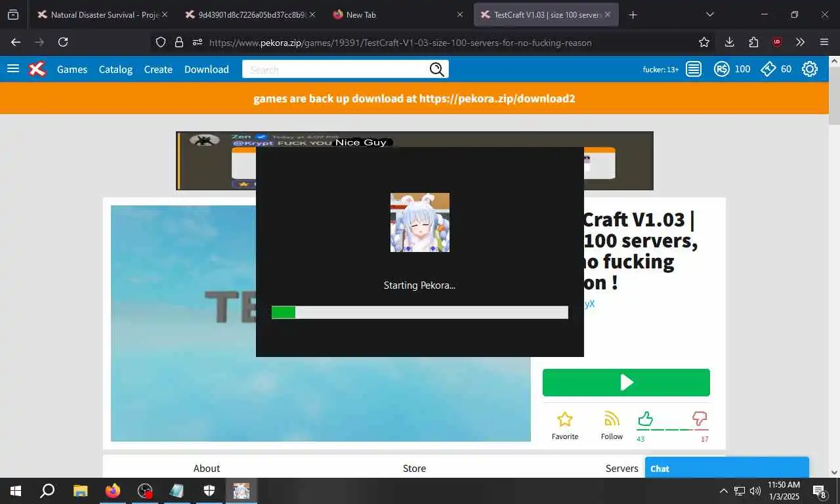Open Windows taskbar search

point(47,491)
